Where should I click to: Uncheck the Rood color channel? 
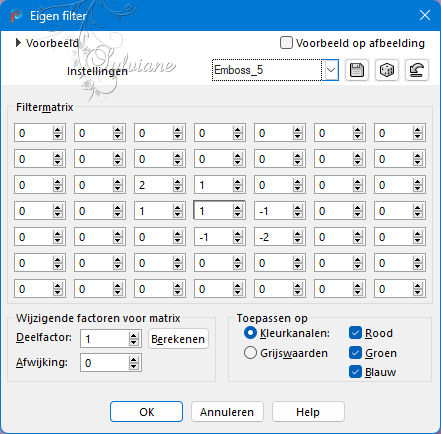(355, 333)
